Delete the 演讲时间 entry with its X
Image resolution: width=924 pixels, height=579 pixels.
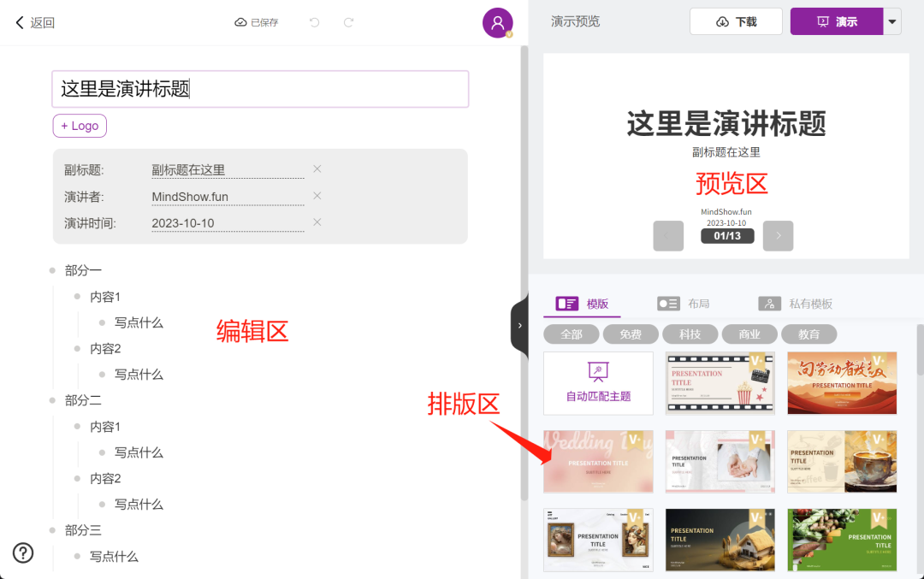[x=317, y=222]
